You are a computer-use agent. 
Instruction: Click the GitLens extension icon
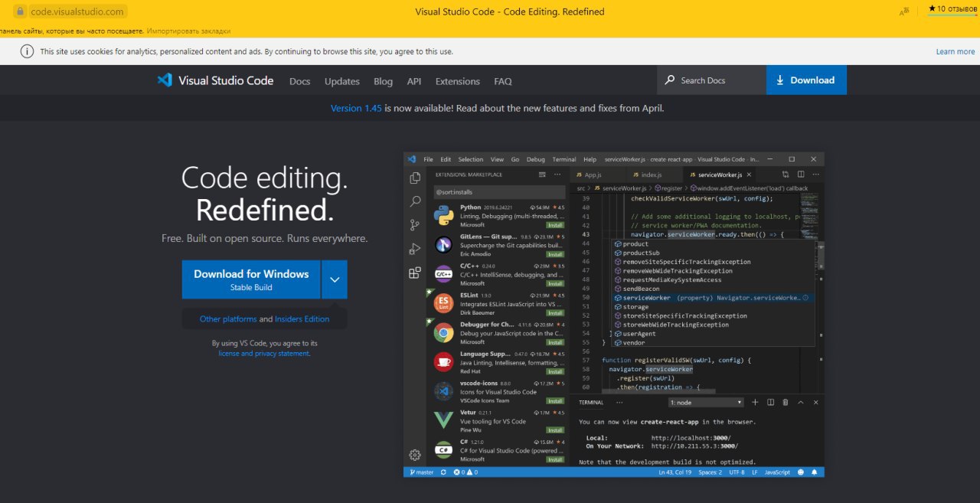(x=443, y=244)
